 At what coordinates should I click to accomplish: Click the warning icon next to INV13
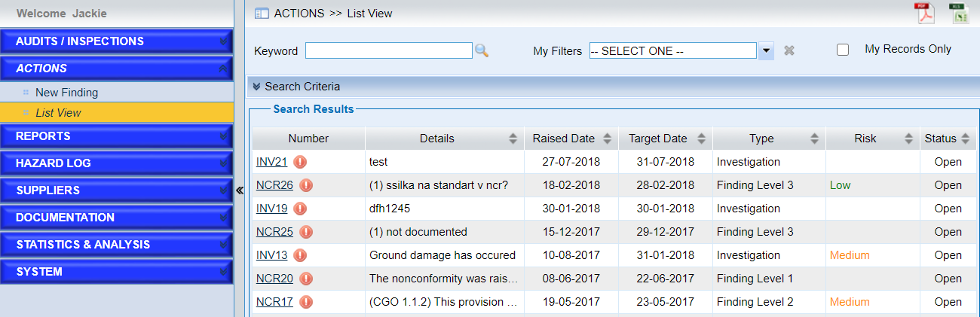coord(300,255)
